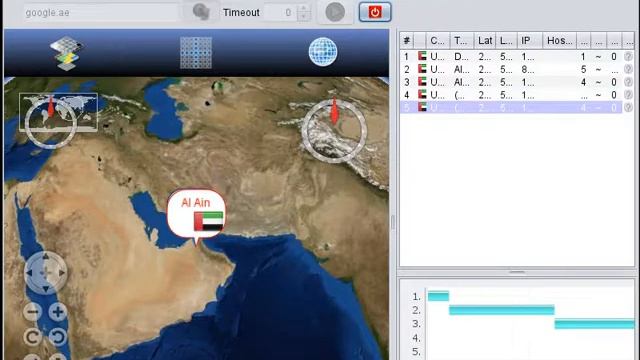Click the world overview mini map
The width and height of the screenshot is (640, 360).
tap(58, 112)
